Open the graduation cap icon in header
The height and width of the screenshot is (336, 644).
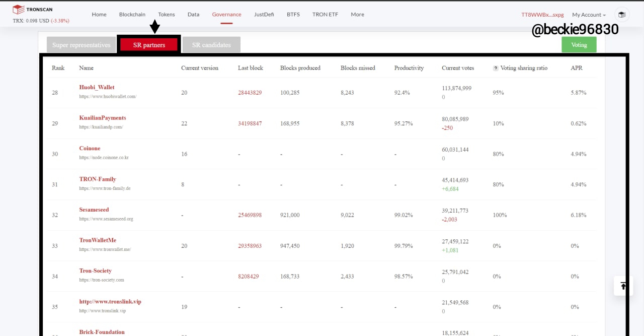click(622, 15)
